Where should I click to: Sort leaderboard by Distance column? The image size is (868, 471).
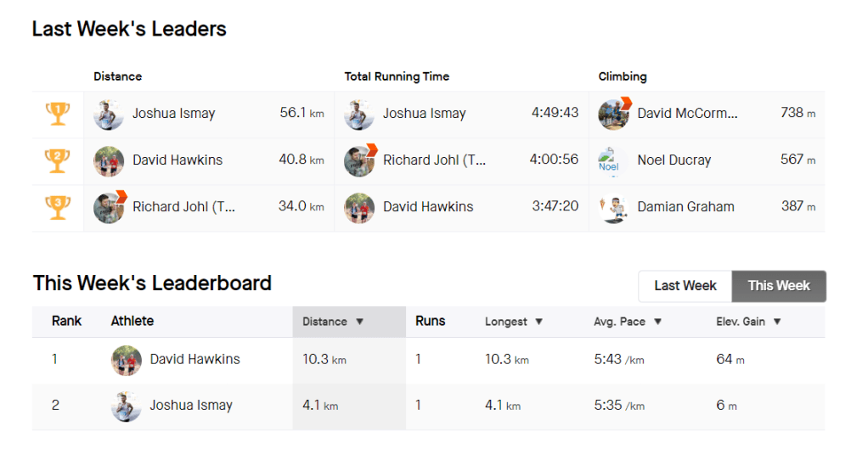point(333,322)
